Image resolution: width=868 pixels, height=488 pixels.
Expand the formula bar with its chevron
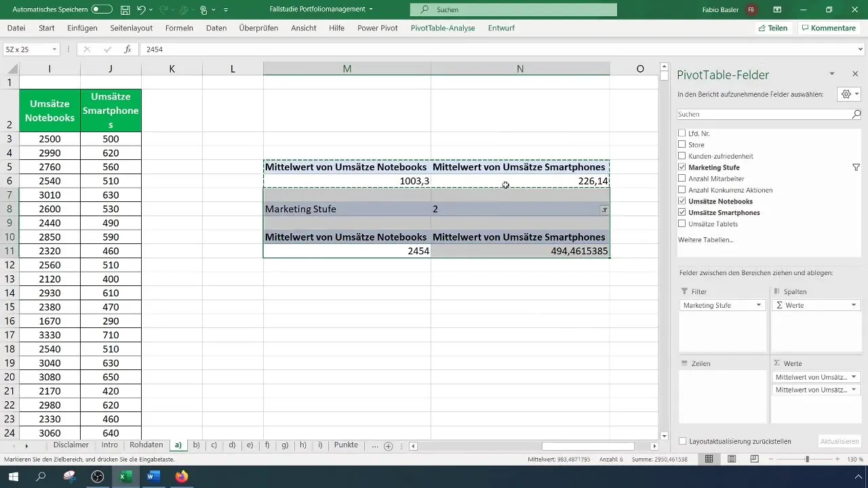pos(861,49)
